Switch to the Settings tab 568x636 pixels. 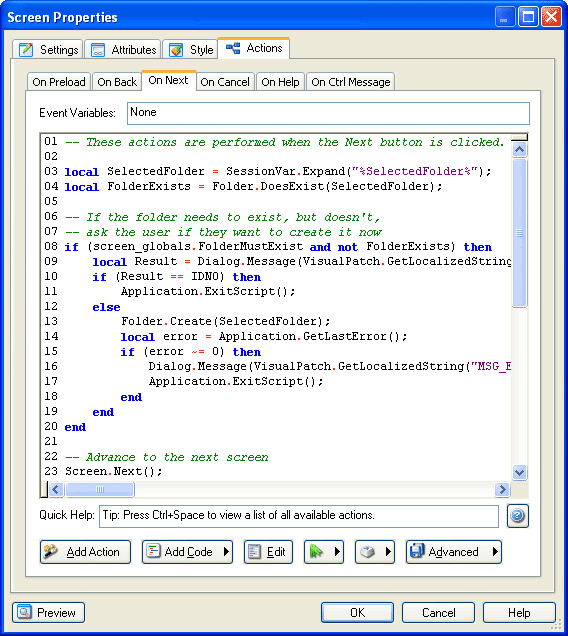(48, 49)
